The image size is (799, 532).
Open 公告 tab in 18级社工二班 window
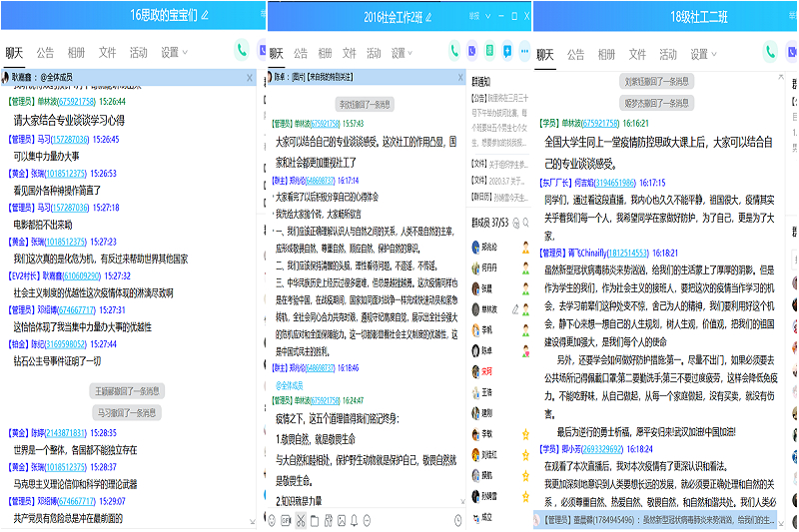tap(575, 54)
